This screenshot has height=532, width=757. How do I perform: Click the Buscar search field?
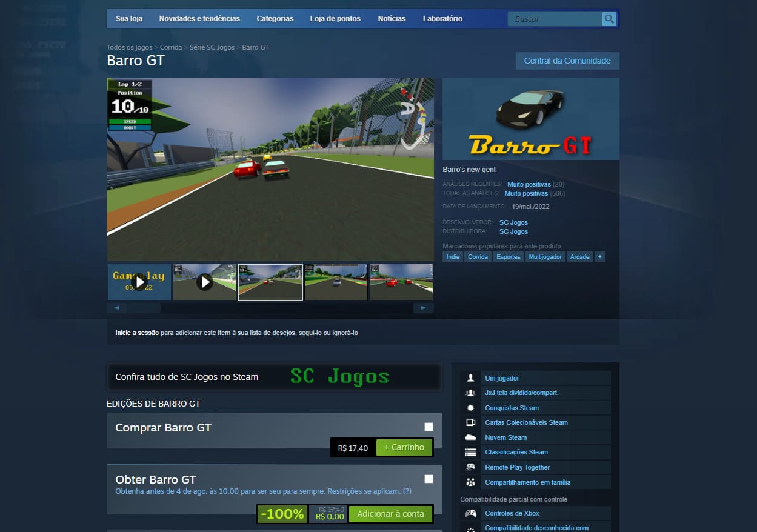(555, 19)
